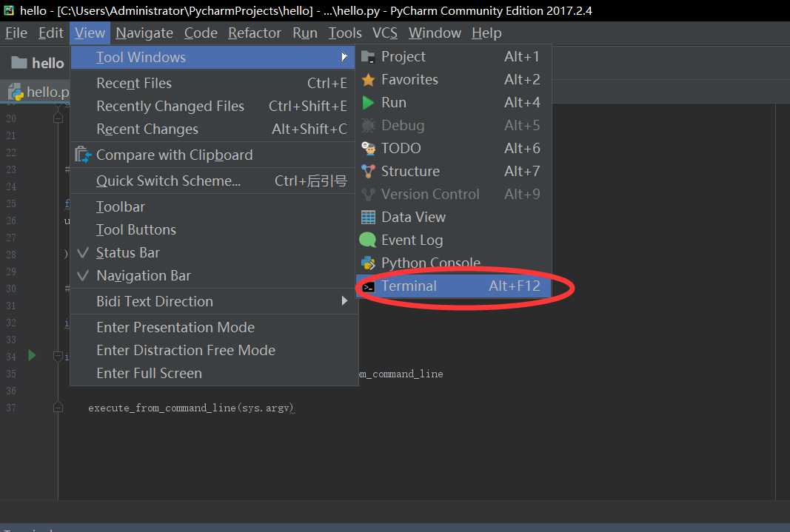Choose Quick Switch Scheme option

pyautogui.click(x=212, y=181)
